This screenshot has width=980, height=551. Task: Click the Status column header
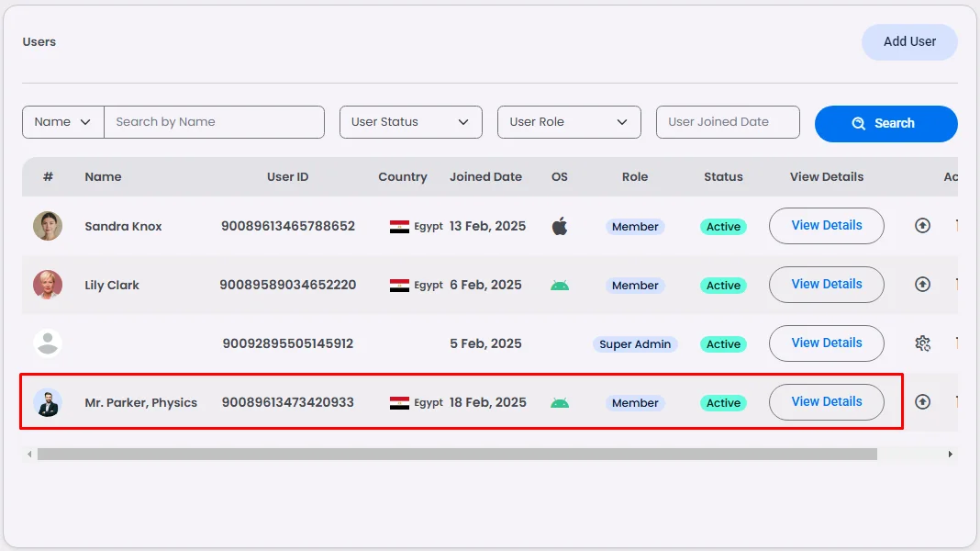click(723, 177)
